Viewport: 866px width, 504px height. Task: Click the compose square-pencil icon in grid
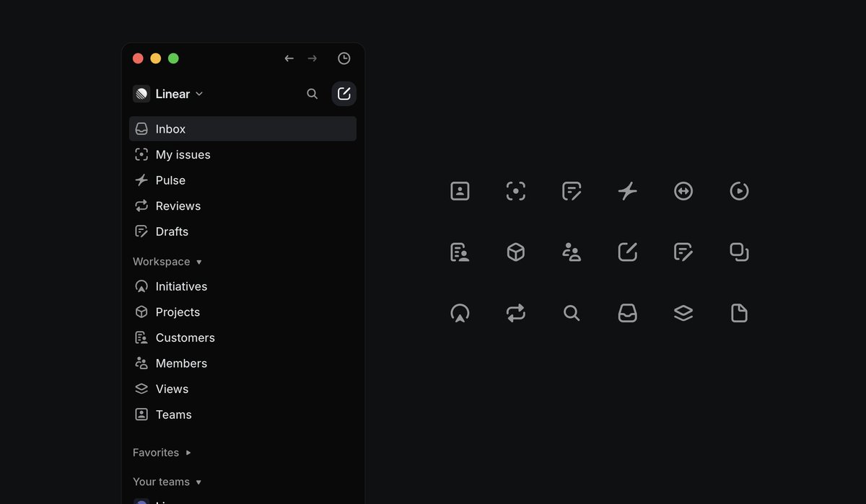628,252
